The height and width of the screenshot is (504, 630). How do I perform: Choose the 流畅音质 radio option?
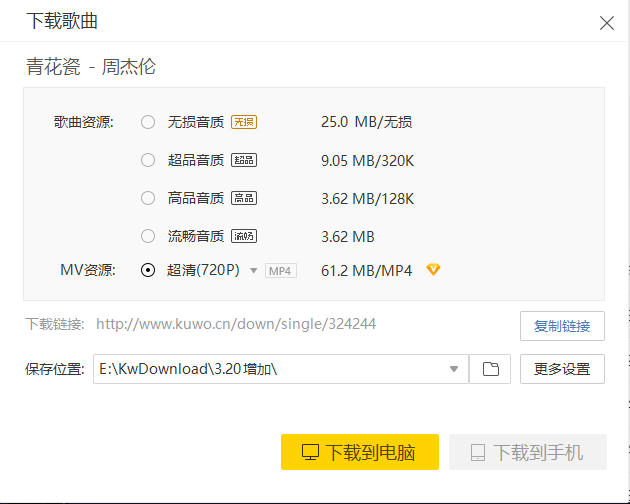148,237
